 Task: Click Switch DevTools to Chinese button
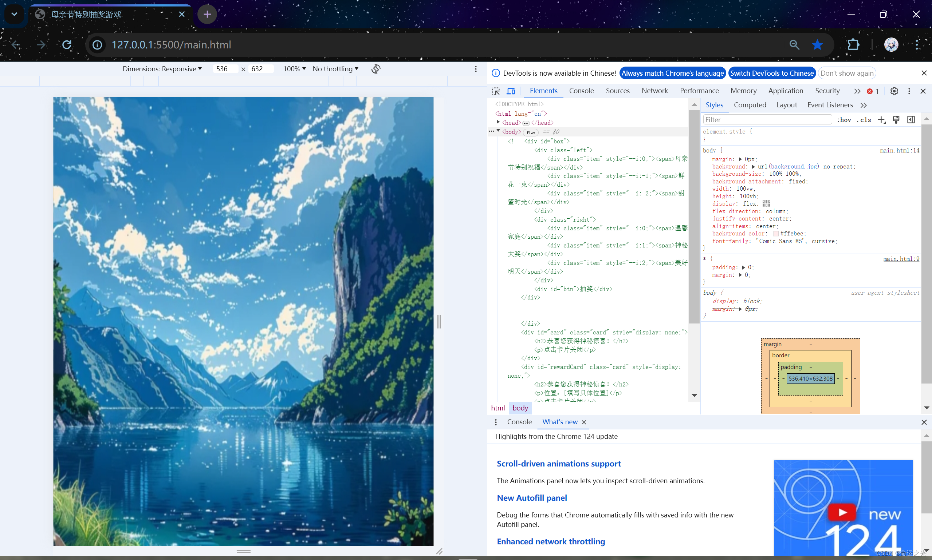[x=771, y=73]
